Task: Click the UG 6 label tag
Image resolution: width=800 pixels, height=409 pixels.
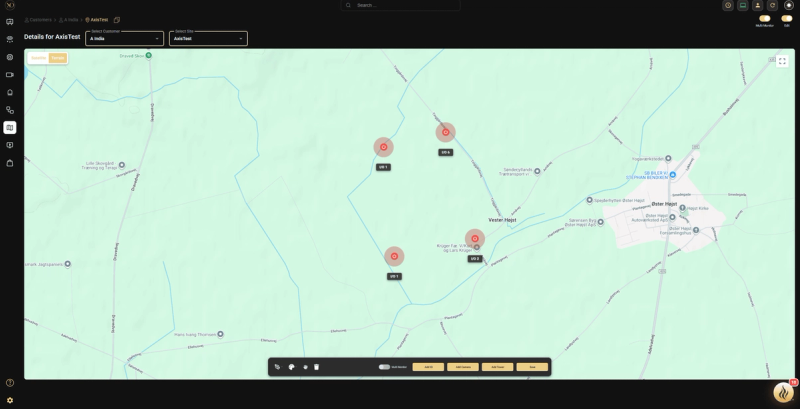Action: coord(445,152)
